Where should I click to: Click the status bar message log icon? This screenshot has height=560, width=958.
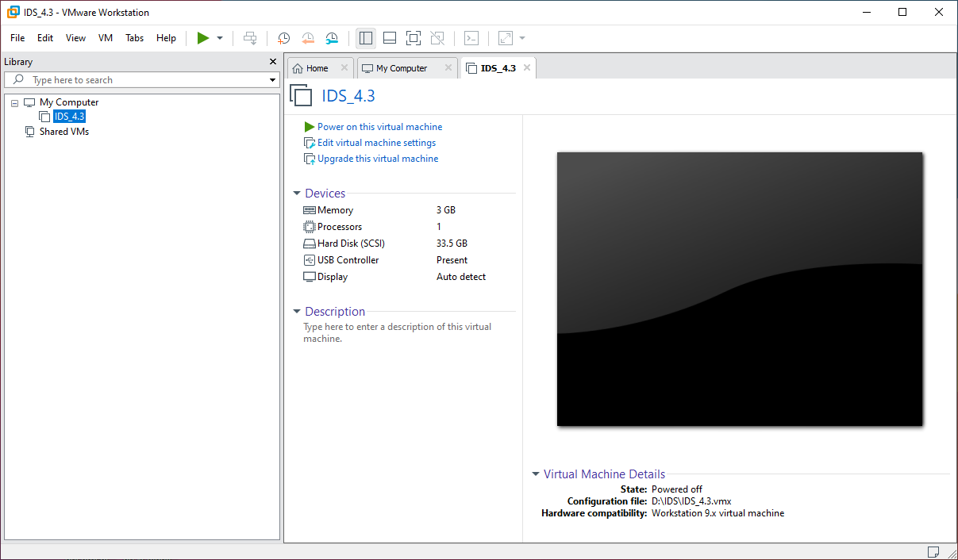933,551
